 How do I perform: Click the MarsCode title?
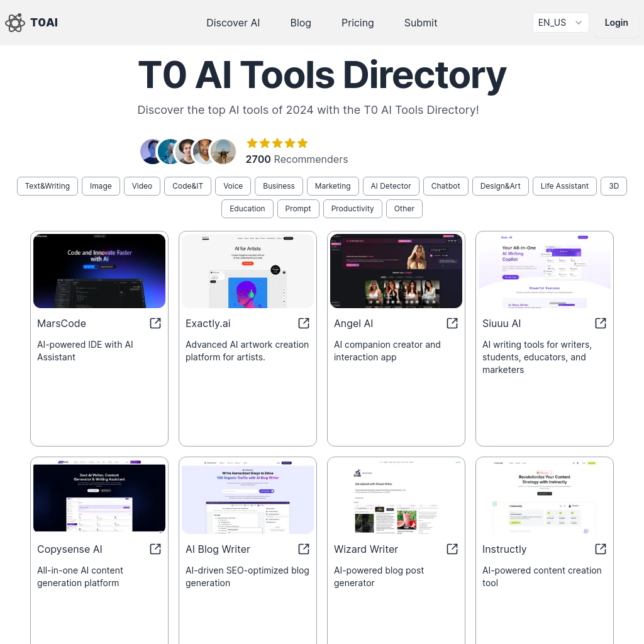click(62, 324)
